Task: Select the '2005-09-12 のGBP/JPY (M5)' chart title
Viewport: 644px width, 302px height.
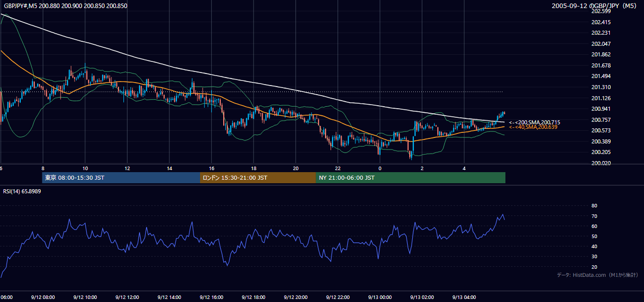Action: pyautogui.click(x=595, y=6)
